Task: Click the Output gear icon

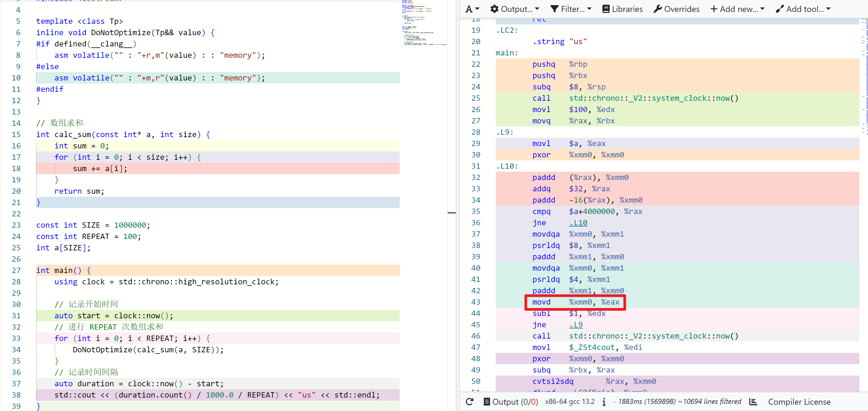Action: coord(494,9)
